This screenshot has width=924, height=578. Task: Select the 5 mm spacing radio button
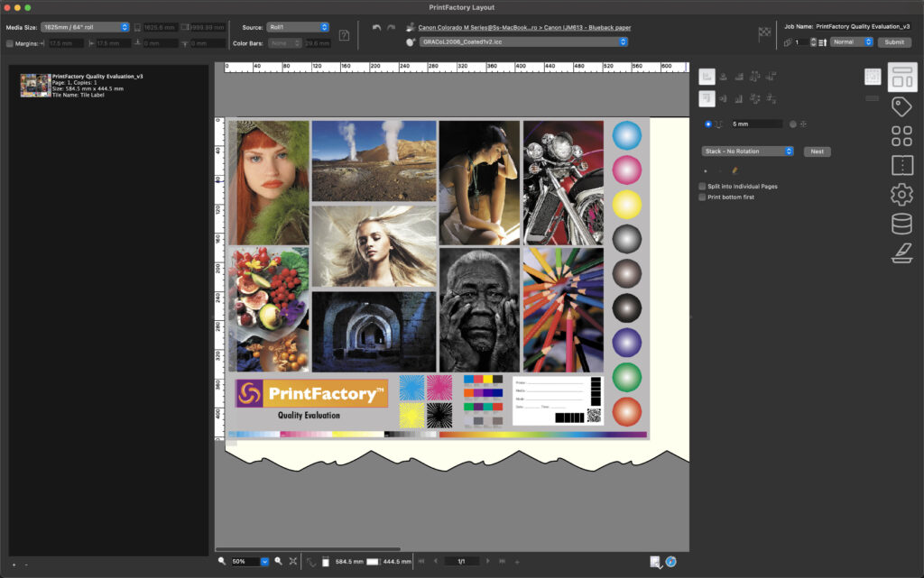click(x=707, y=123)
